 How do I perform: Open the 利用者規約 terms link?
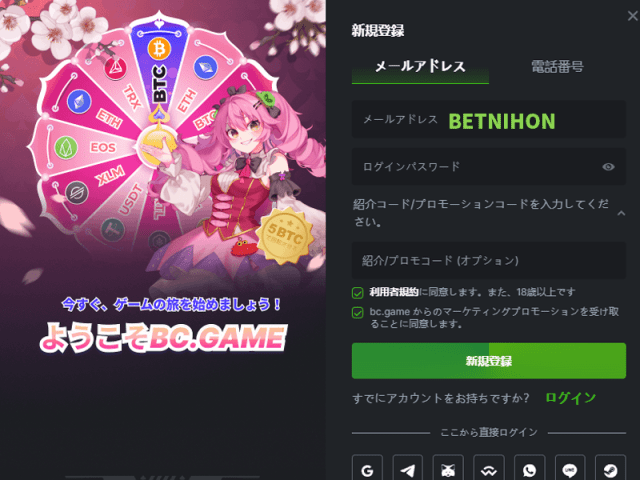(x=393, y=292)
